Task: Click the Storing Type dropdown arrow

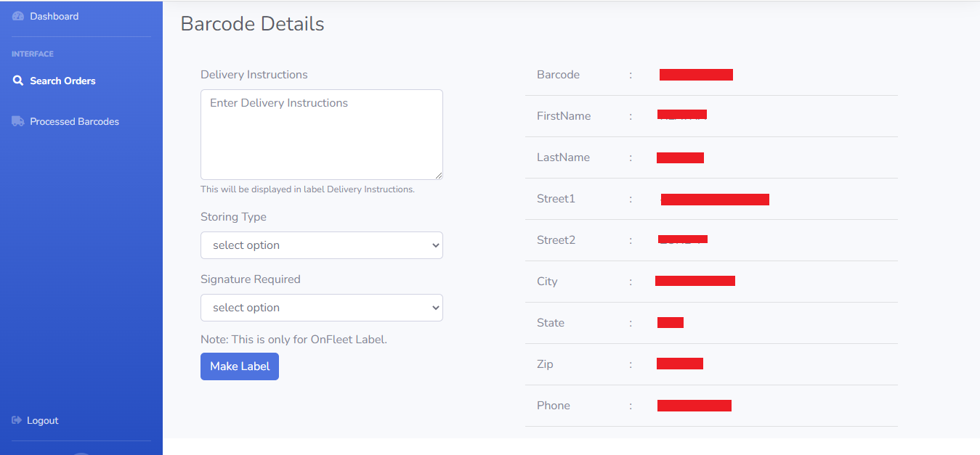Action: [x=436, y=245]
